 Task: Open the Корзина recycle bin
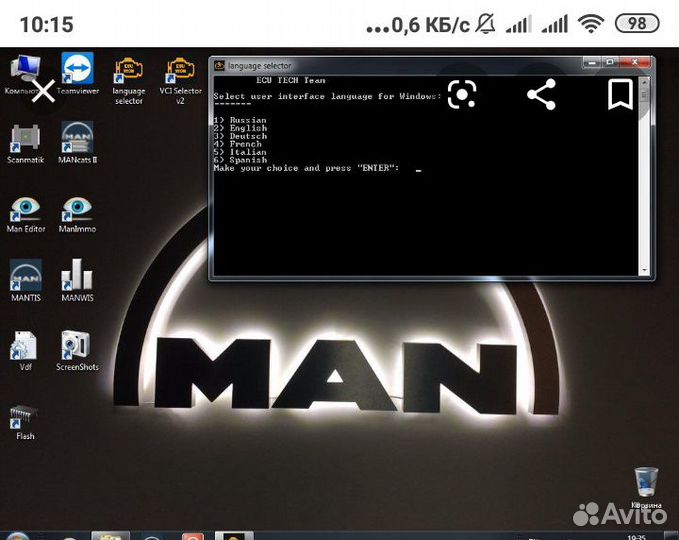(646, 488)
